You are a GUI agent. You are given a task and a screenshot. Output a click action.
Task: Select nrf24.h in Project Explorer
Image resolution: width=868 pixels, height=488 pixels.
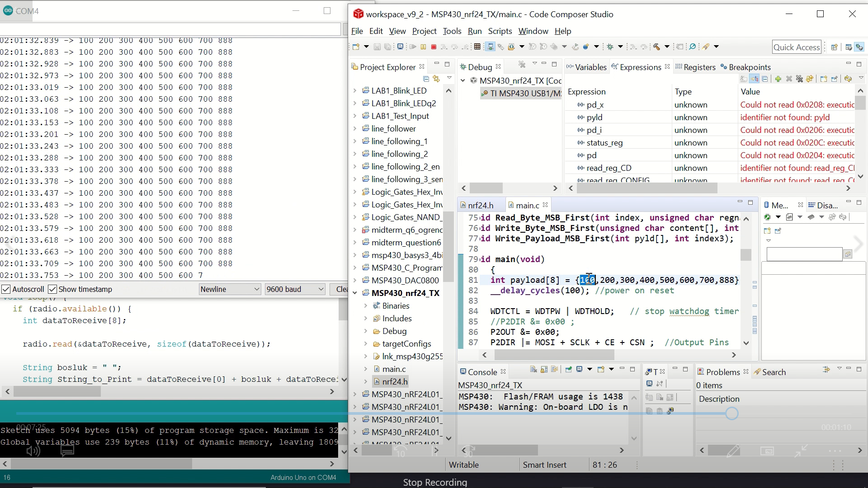pyautogui.click(x=390, y=382)
